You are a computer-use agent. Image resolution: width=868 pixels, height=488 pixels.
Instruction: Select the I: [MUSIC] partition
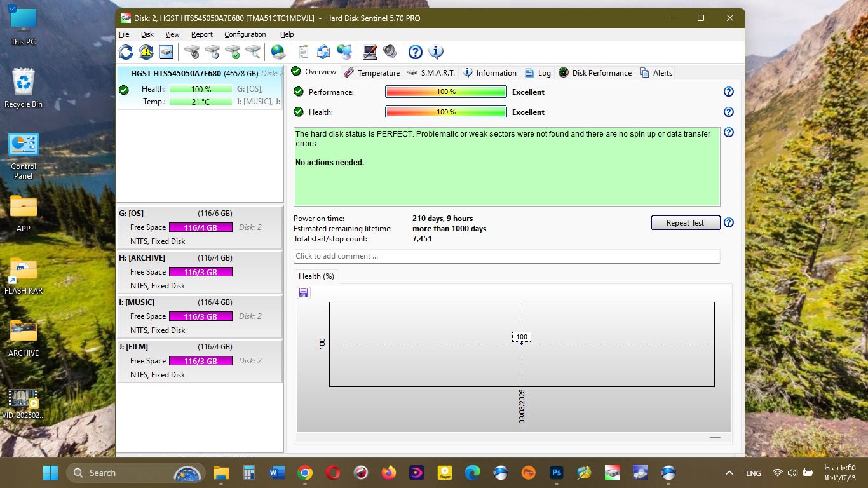tap(200, 316)
